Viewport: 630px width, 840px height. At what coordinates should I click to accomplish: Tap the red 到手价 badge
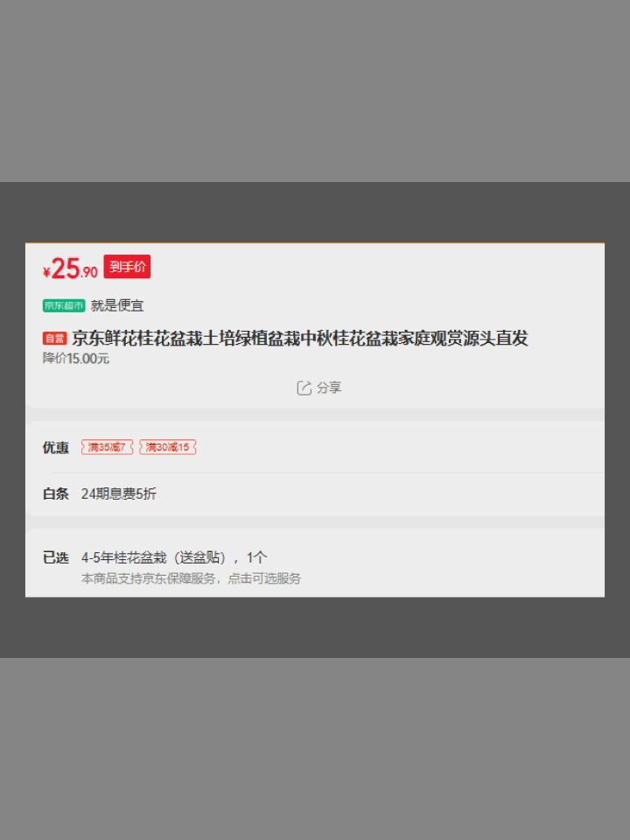(x=127, y=266)
